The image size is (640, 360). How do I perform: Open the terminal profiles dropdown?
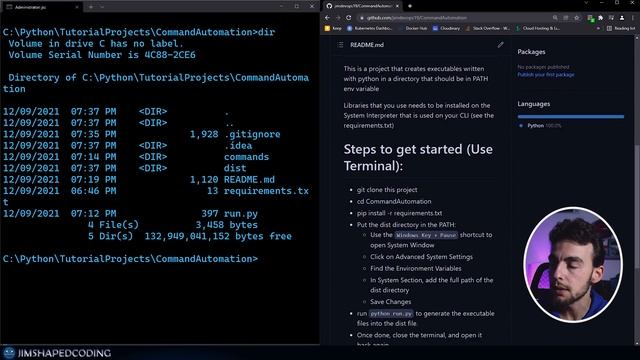coord(102,7)
